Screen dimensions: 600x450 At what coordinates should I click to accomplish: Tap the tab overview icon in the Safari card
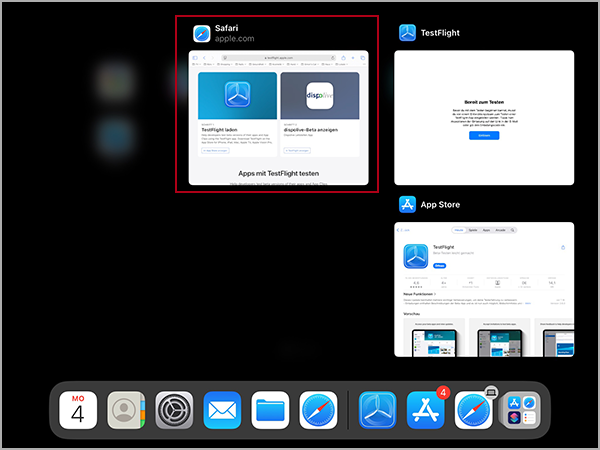(362, 58)
